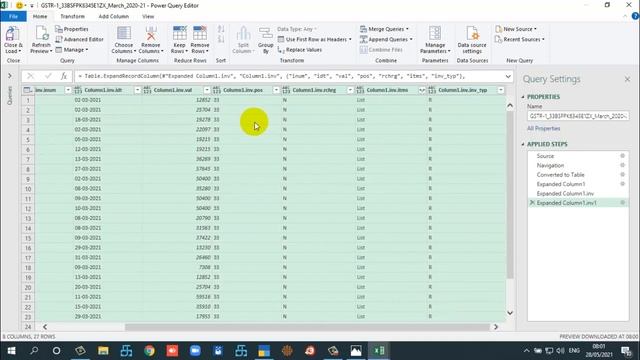This screenshot has height=360, width=640.
Task: Switch to the View tab
Action: (x=148, y=16)
